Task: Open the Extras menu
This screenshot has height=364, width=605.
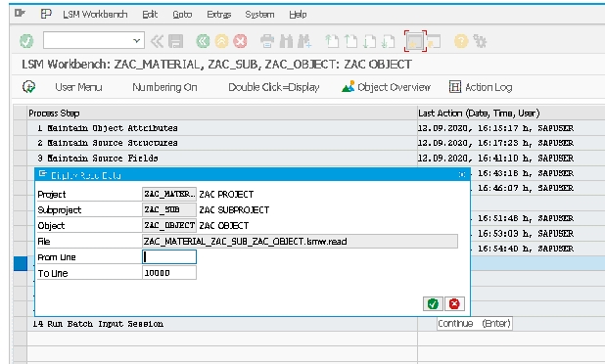Action: tap(218, 15)
